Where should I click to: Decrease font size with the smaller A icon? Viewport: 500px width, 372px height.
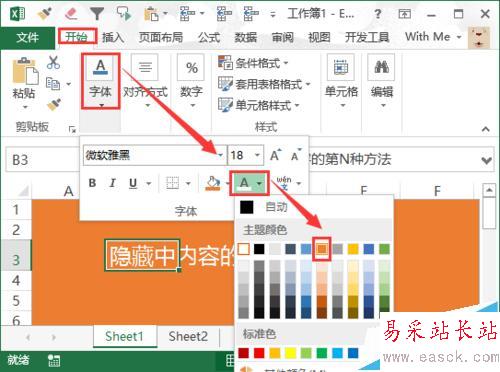[296, 155]
